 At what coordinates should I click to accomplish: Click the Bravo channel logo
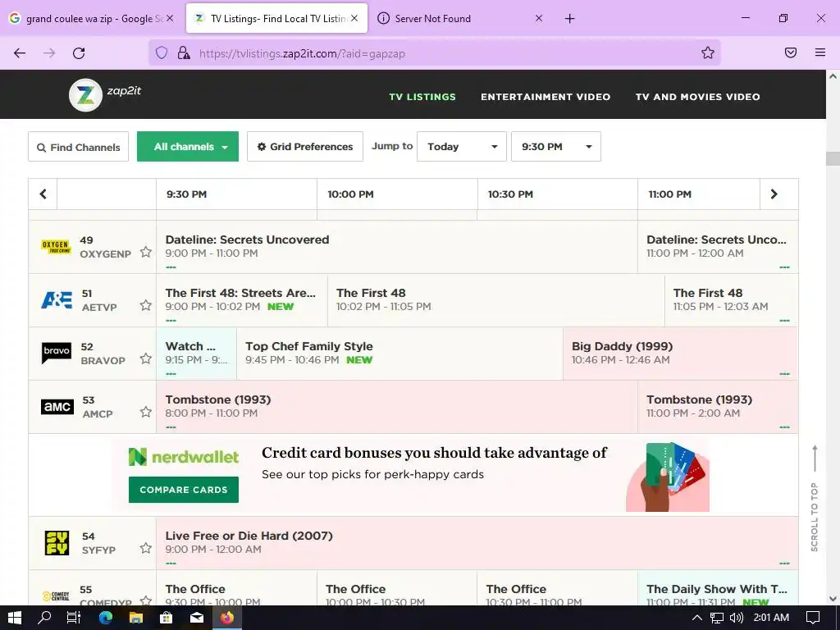(57, 353)
